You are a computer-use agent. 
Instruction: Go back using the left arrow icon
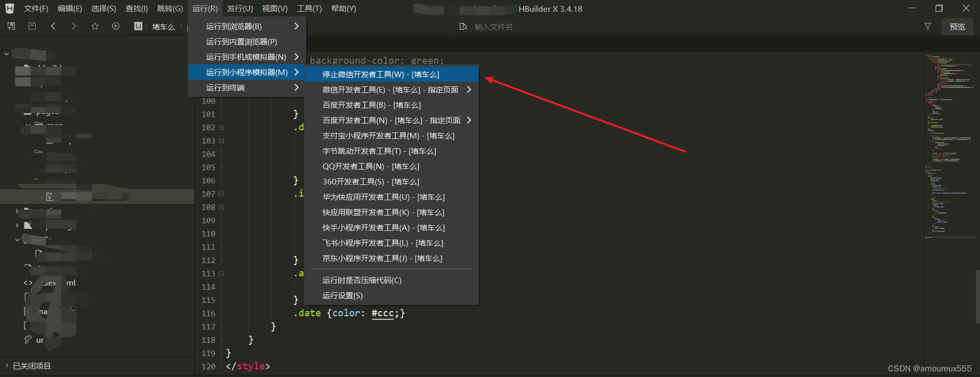coord(53,26)
